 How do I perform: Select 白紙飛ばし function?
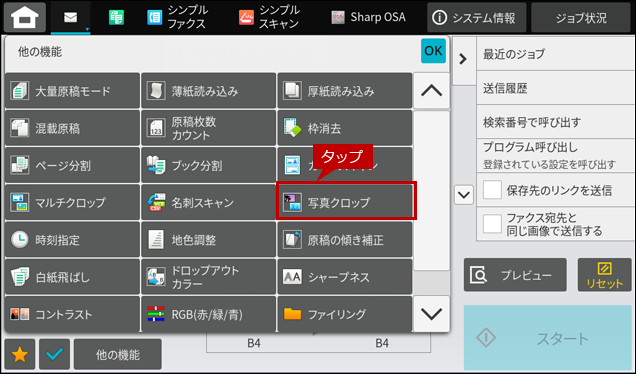point(73,277)
